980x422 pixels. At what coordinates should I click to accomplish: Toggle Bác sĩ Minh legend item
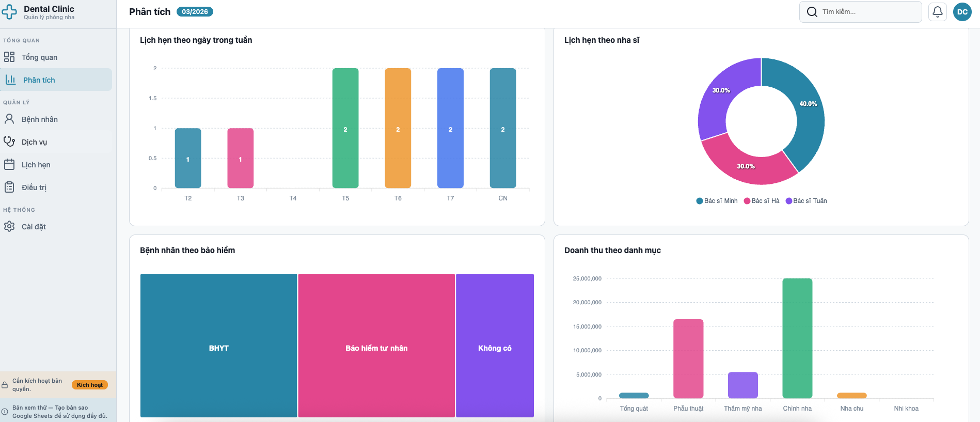point(717,201)
